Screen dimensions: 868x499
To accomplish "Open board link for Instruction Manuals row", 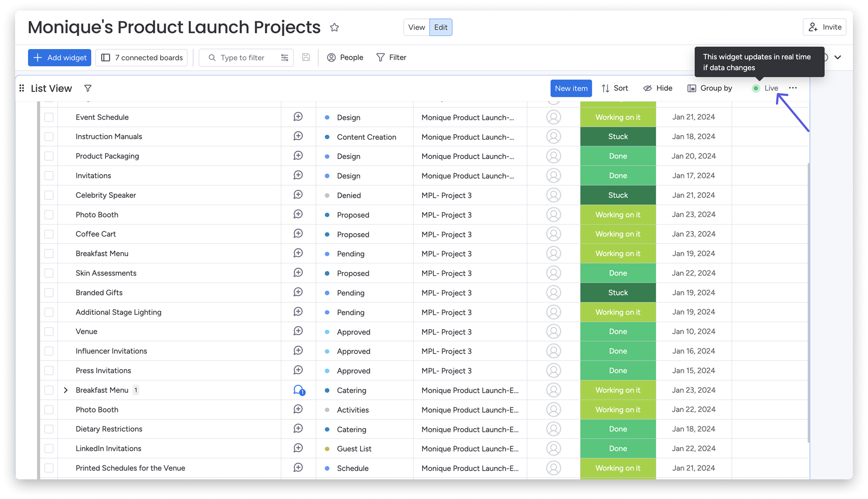I will pos(468,137).
